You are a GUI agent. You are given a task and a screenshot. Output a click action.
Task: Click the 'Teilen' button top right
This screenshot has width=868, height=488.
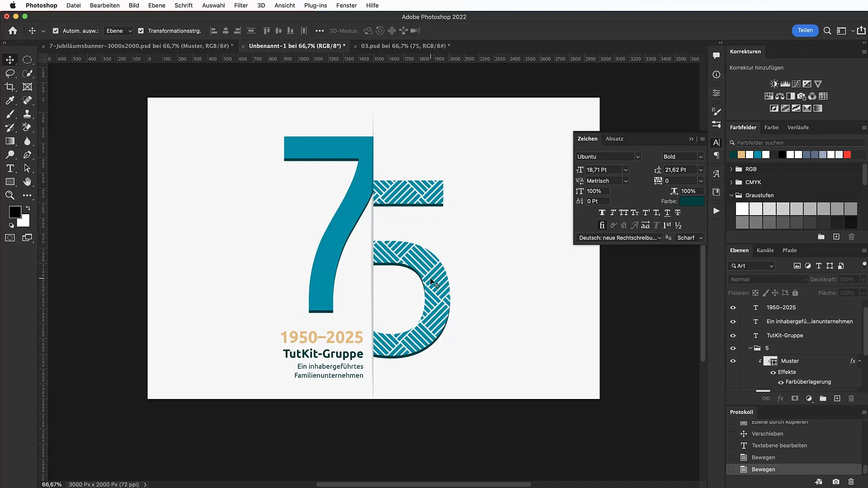coord(806,30)
